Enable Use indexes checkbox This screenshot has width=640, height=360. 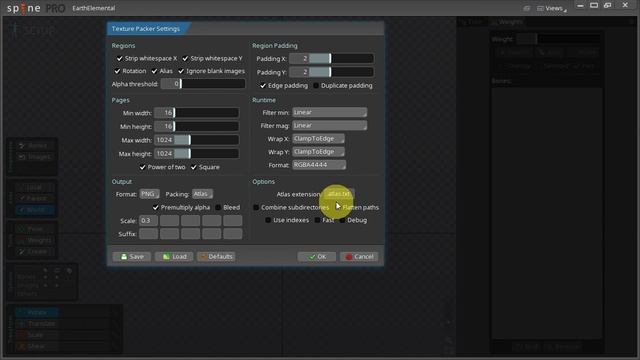click(x=268, y=220)
